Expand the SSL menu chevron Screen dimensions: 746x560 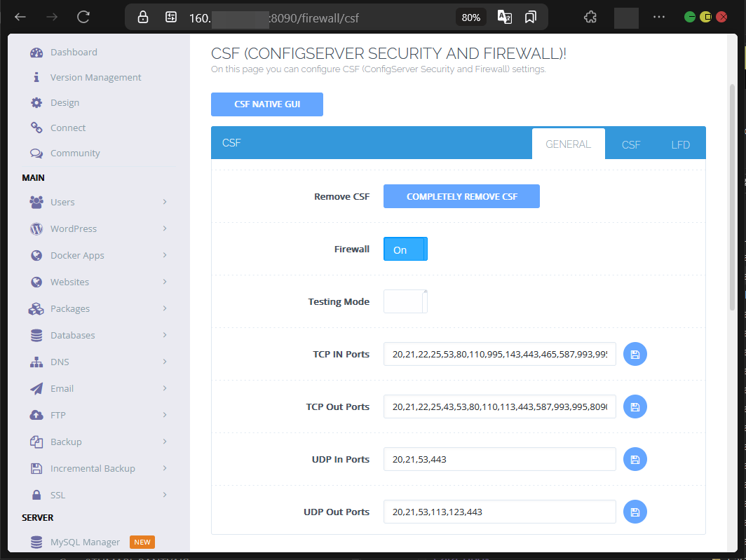click(x=165, y=495)
